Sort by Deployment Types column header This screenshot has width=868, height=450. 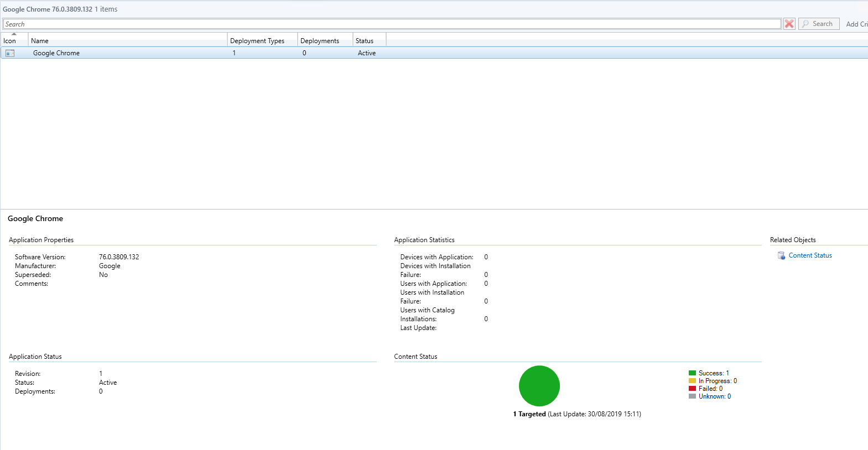pos(263,40)
